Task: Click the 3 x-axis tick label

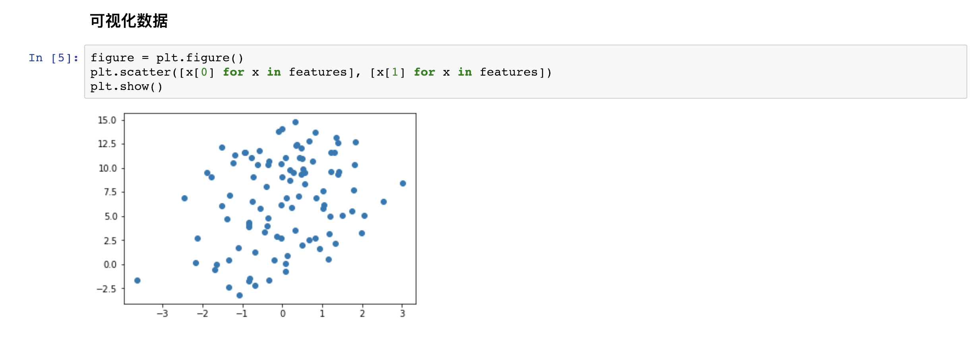Action: (x=403, y=314)
